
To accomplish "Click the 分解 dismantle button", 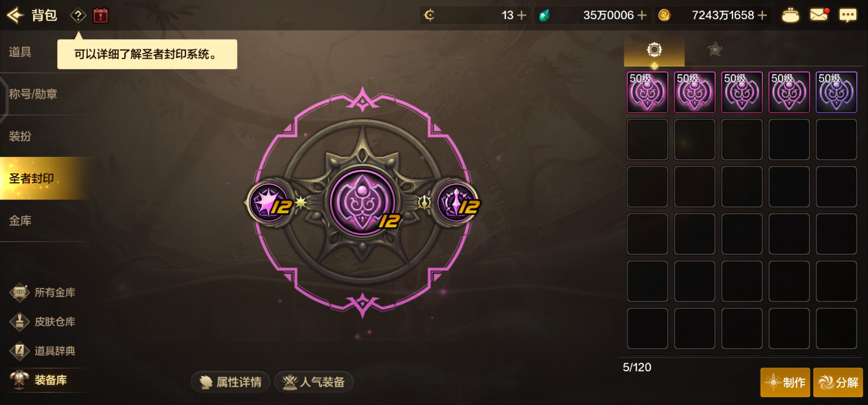I will [x=838, y=382].
